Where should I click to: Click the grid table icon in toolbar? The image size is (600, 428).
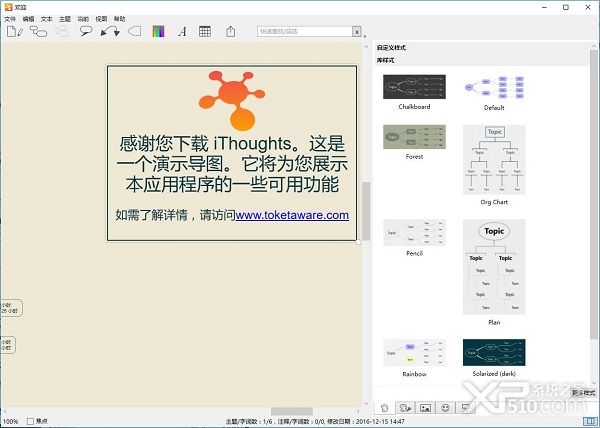205,31
